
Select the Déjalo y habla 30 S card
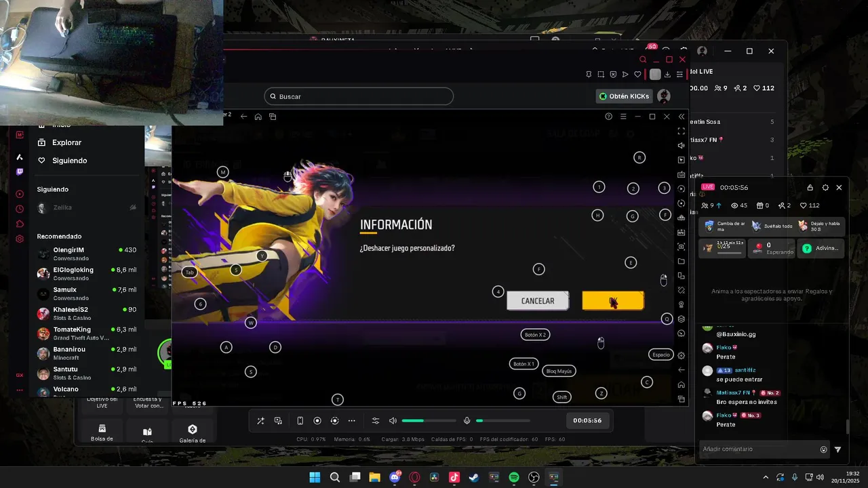(x=820, y=226)
